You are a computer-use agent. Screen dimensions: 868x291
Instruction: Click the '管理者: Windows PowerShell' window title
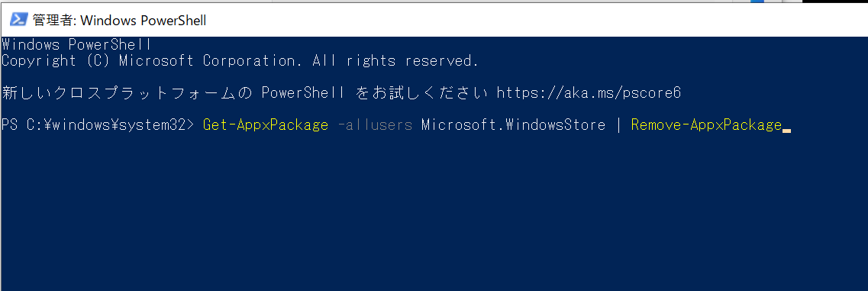pos(119,21)
